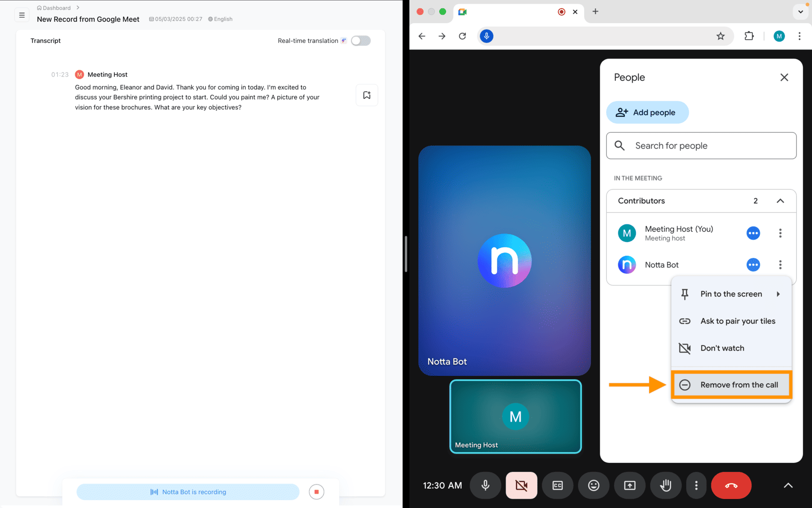The height and width of the screenshot is (508, 812).
Task: Bookmark this page with the star icon
Action: point(721,36)
